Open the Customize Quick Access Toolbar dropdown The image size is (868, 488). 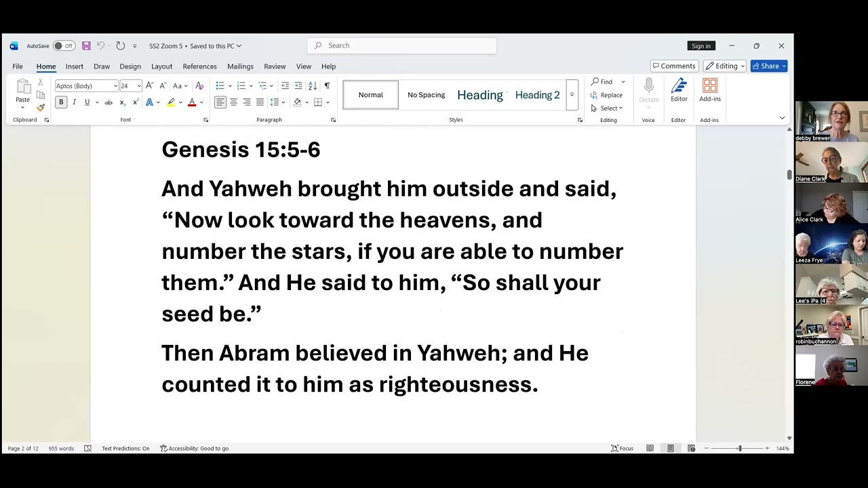click(x=134, y=46)
